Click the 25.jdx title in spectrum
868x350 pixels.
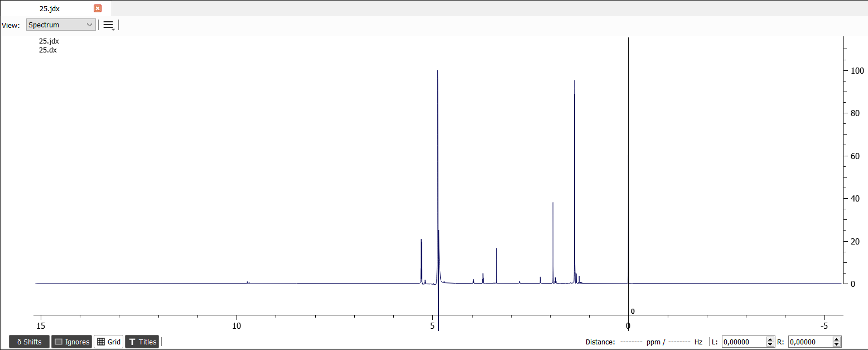pos(49,41)
